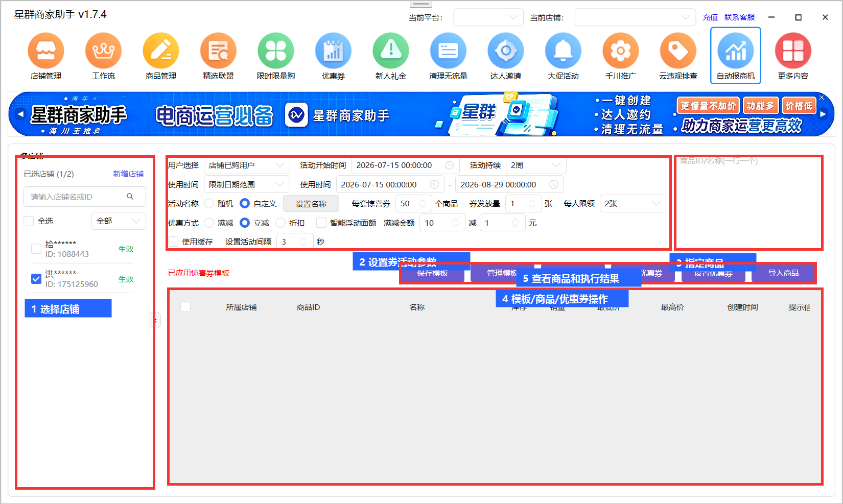Click the 名称 column header

pyautogui.click(x=417, y=307)
